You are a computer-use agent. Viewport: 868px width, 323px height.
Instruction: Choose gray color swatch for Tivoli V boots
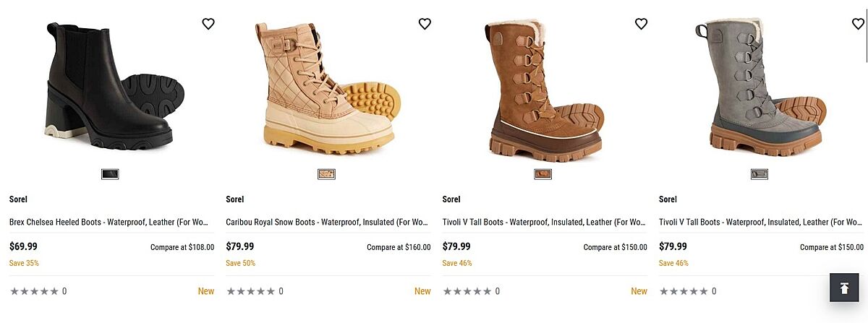pyautogui.click(x=759, y=174)
